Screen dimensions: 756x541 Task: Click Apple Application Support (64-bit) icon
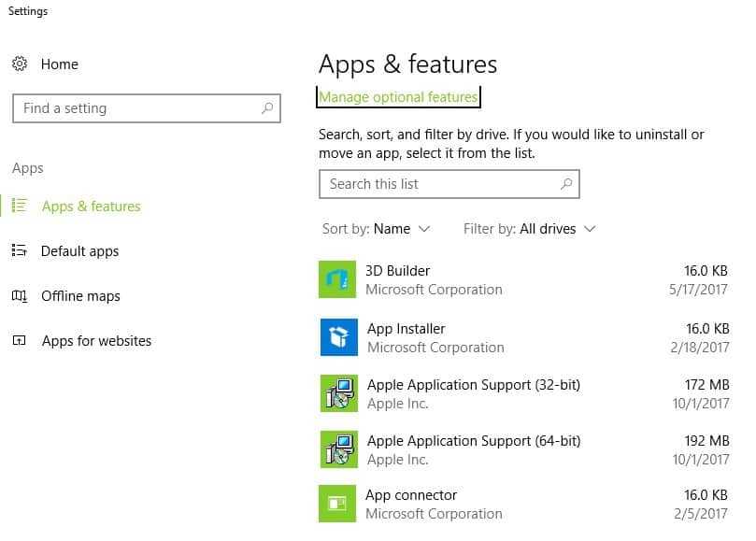point(339,449)
